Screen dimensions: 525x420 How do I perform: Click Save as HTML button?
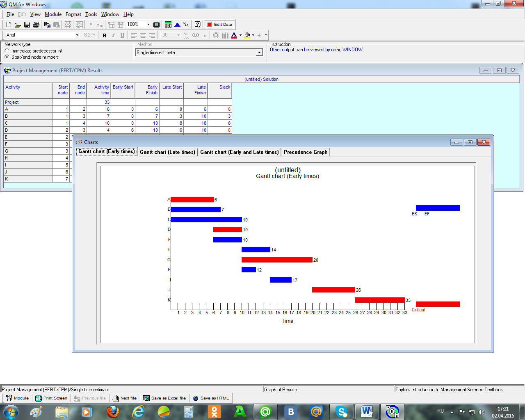[x=211, y=398]
